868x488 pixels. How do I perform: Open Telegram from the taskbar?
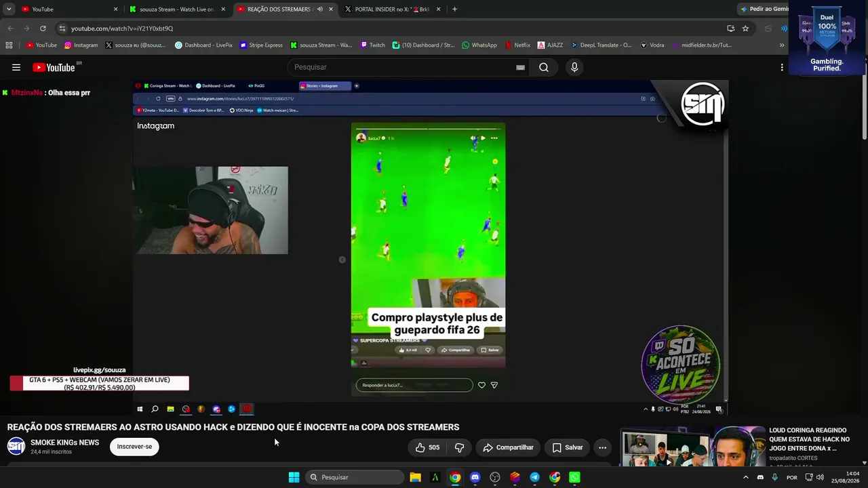[x=534, y=477]
